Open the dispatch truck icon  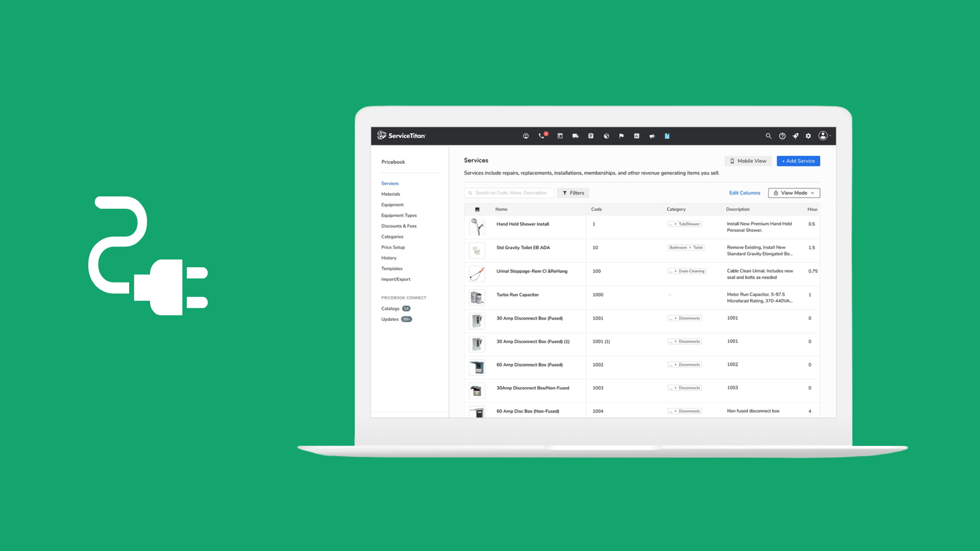(x=575, y=136)
